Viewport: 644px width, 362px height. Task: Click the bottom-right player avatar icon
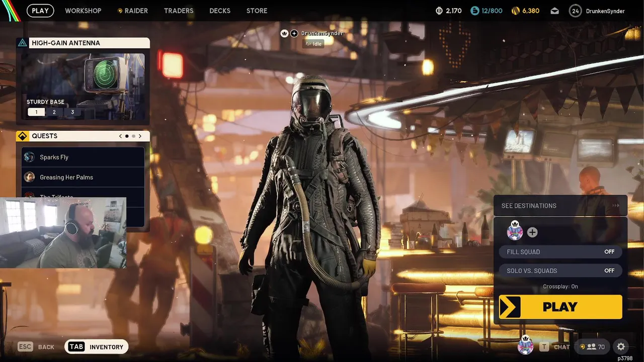pyautogui.click(x=526, y=345)
